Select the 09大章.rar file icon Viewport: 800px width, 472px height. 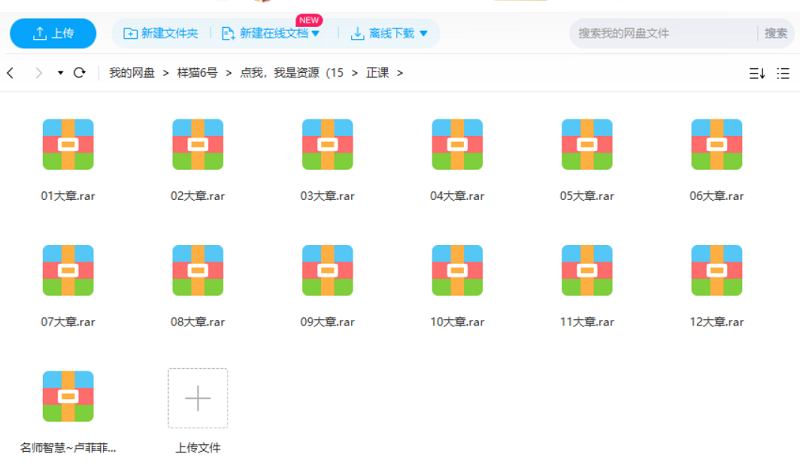[327, 270]
